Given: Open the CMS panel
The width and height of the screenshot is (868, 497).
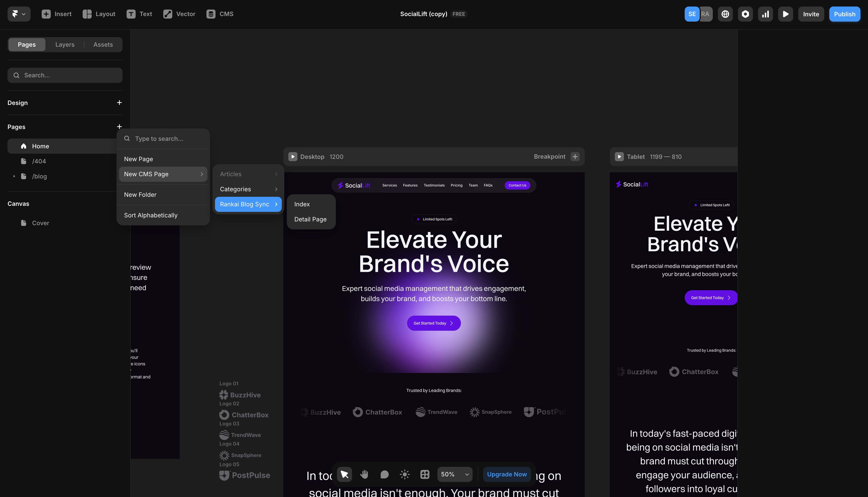Looking at the screenshot, I should click(220, 14).
